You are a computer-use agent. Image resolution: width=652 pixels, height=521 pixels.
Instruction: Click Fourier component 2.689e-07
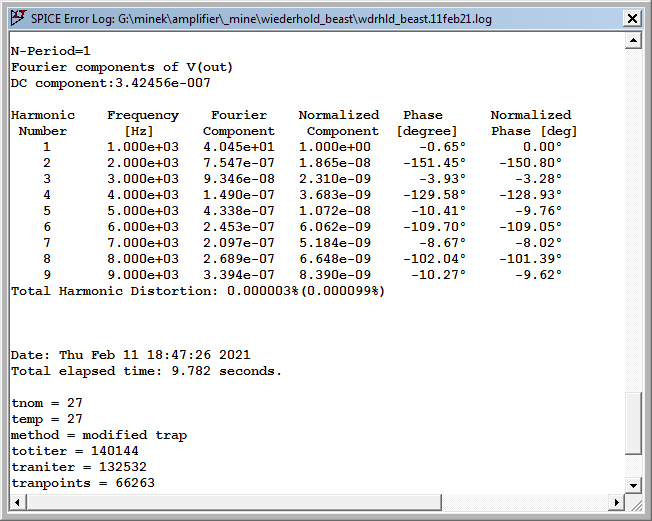click(x=239, y=259)
